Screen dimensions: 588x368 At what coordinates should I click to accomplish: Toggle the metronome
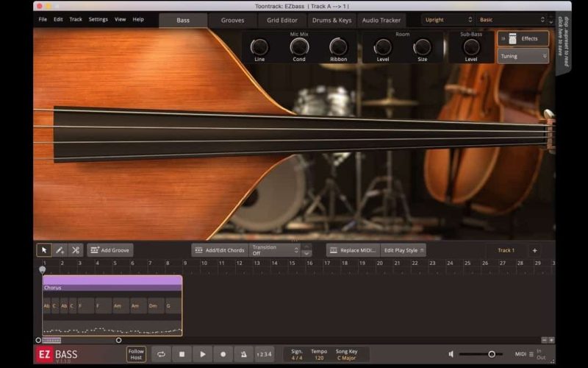click(x=244, y=354)
